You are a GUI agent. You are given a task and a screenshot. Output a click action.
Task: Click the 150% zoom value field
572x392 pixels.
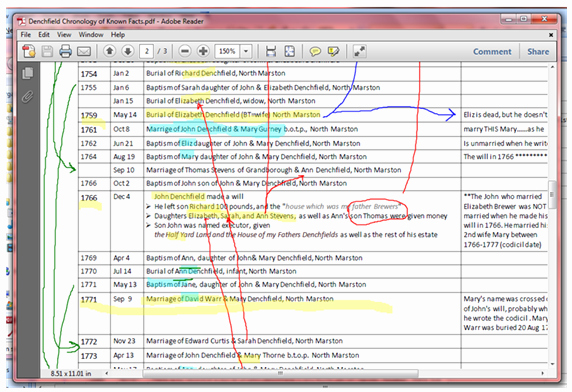pyautogui.click(x=228, y=51)
